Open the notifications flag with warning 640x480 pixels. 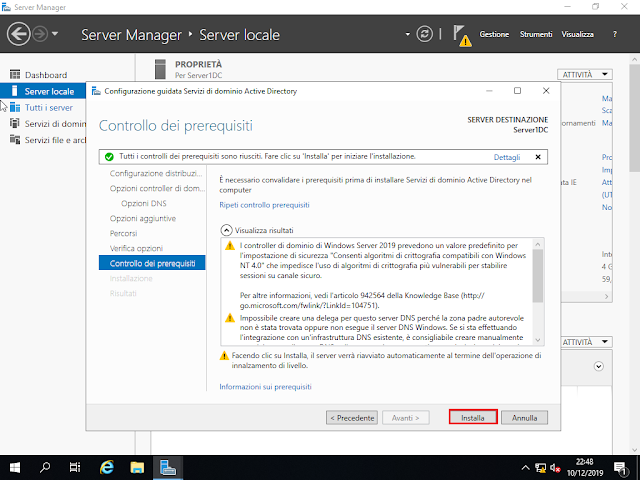coord(462,36)
